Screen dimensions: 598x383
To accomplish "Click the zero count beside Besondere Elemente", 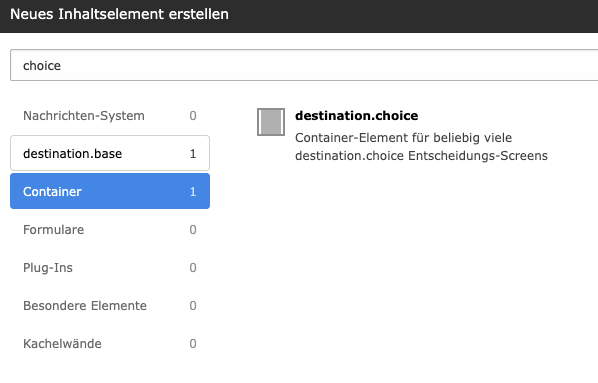I will [193, 306].
